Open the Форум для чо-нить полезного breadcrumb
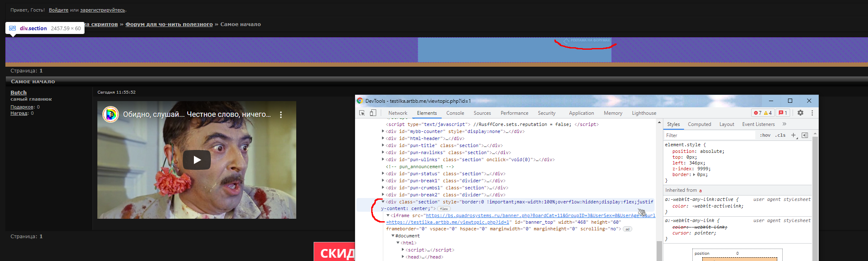Viewport: 868px width, 261px height. [x=169, y=24]
